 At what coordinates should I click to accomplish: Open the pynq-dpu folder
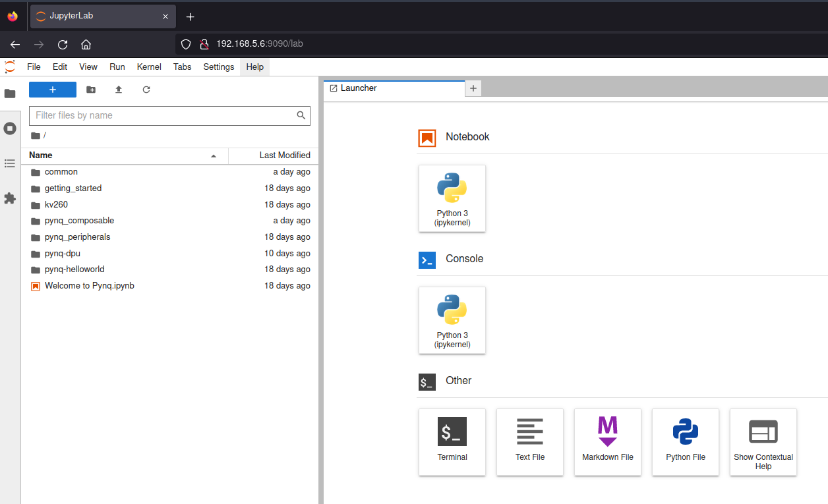(63, 254)
